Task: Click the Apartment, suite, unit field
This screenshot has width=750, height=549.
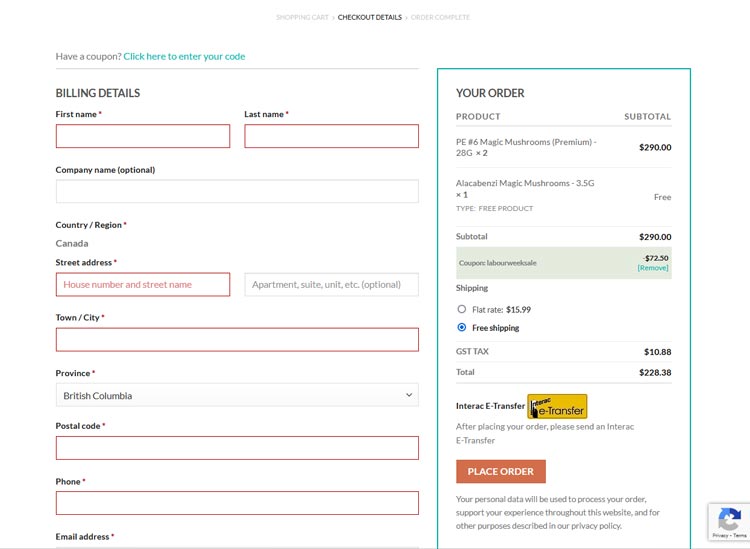Action: click(331, 284)
